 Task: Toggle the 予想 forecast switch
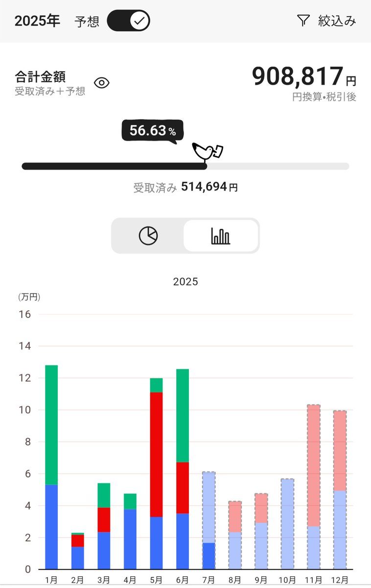[x=128, y=21]
